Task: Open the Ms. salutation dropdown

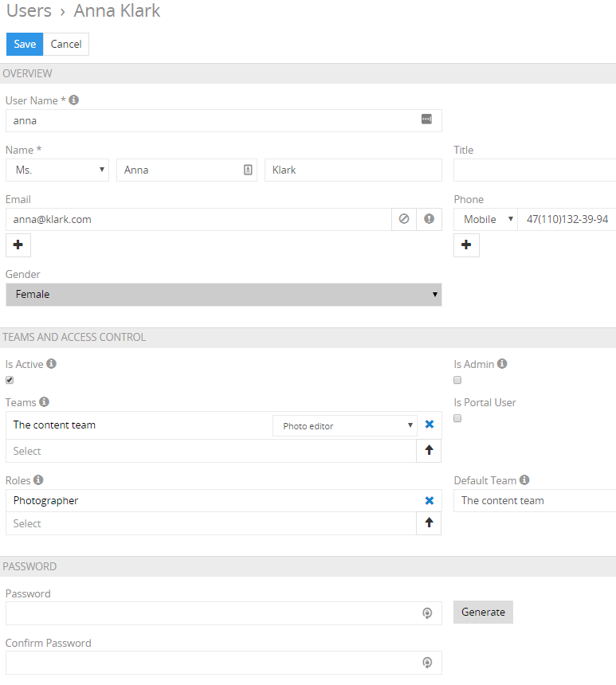Action: point(57,170)
